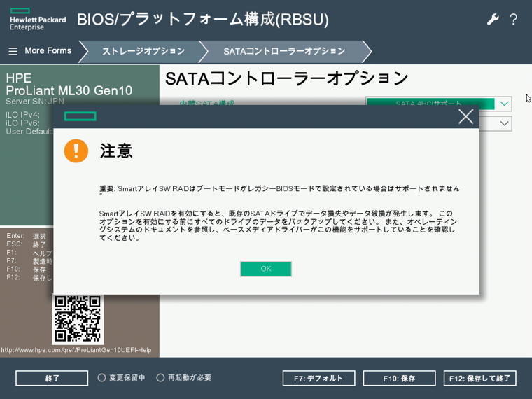
Task: Open help with the question mark icon
Action: tap(514, 20)
